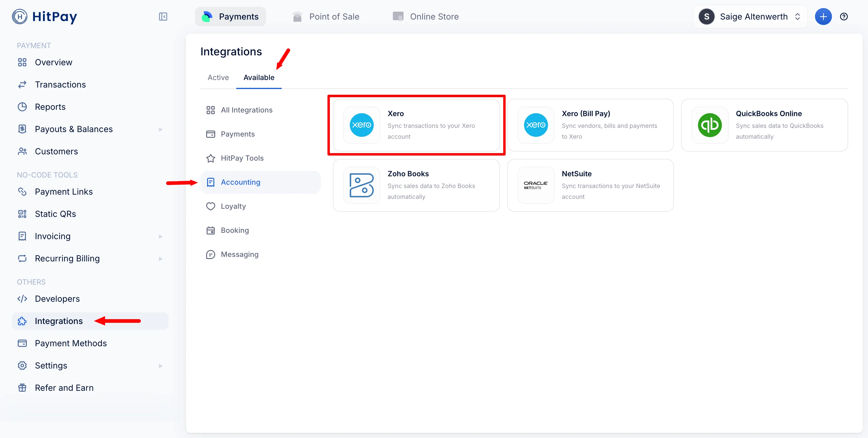Click the Payouts & Balances icon
This screenshot has height=438, width=868.
[22, 129]
